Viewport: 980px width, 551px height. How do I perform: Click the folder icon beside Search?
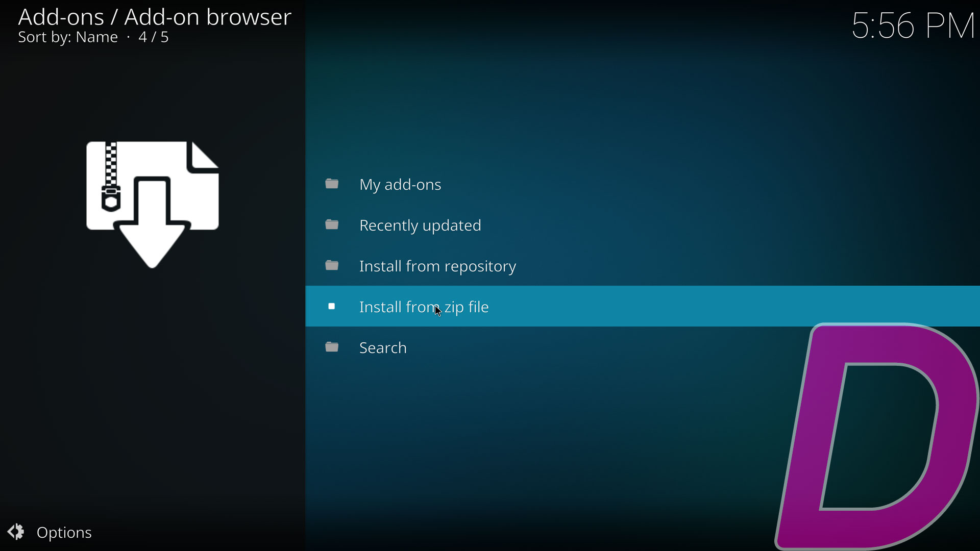coord(332,347)
